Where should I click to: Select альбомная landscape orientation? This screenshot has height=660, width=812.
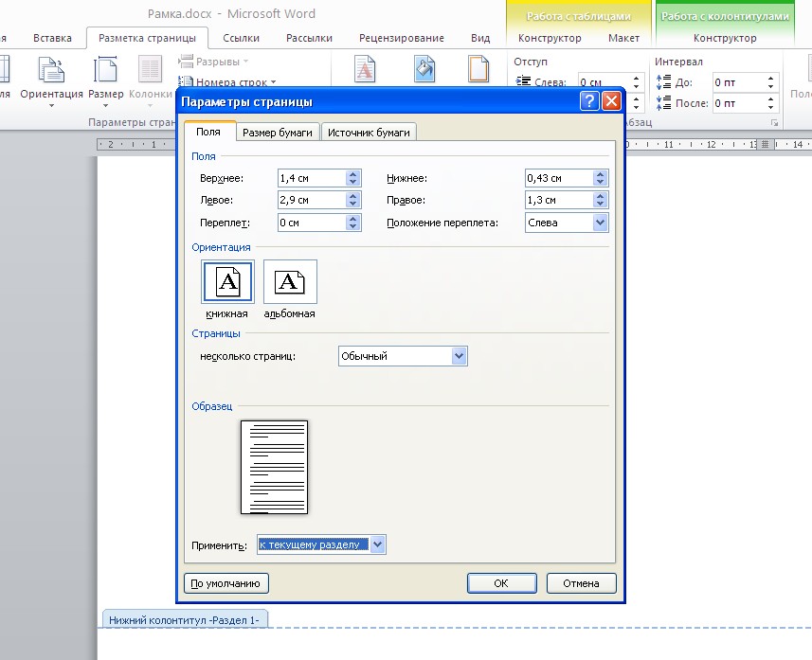[x=290, y=283]
